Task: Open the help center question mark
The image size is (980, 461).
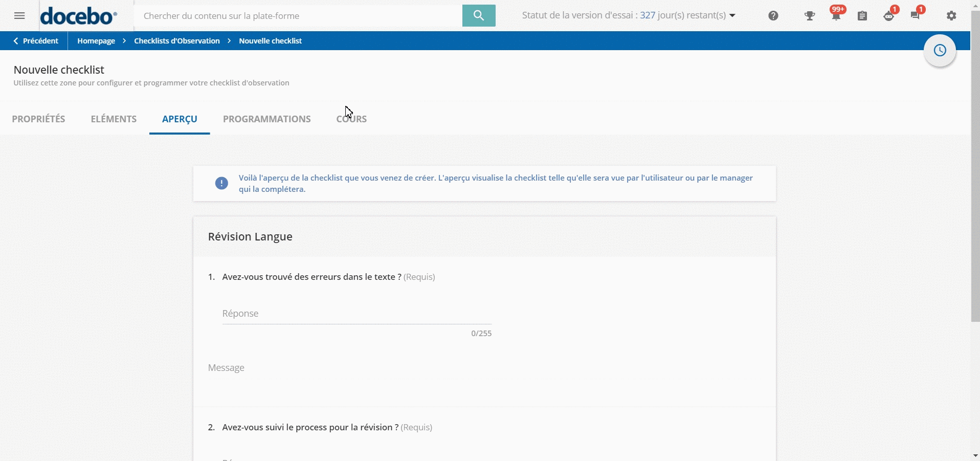Action: [x=772, y=16]
